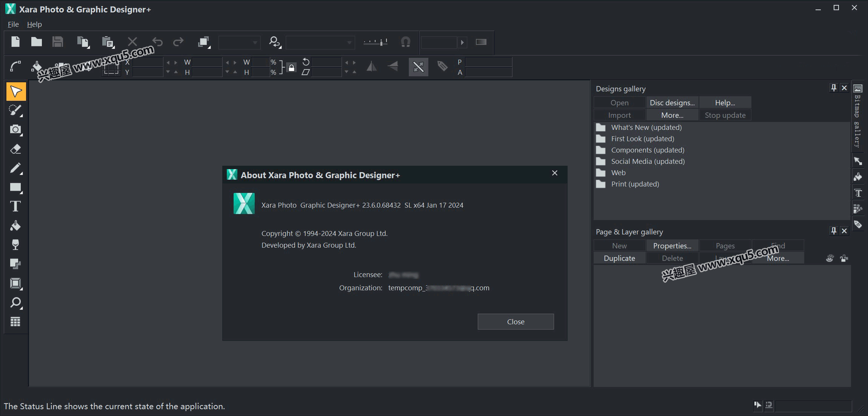Screen dimensions: 868x416
Task: Click the Save floppy disk icon
Action: 58,42
